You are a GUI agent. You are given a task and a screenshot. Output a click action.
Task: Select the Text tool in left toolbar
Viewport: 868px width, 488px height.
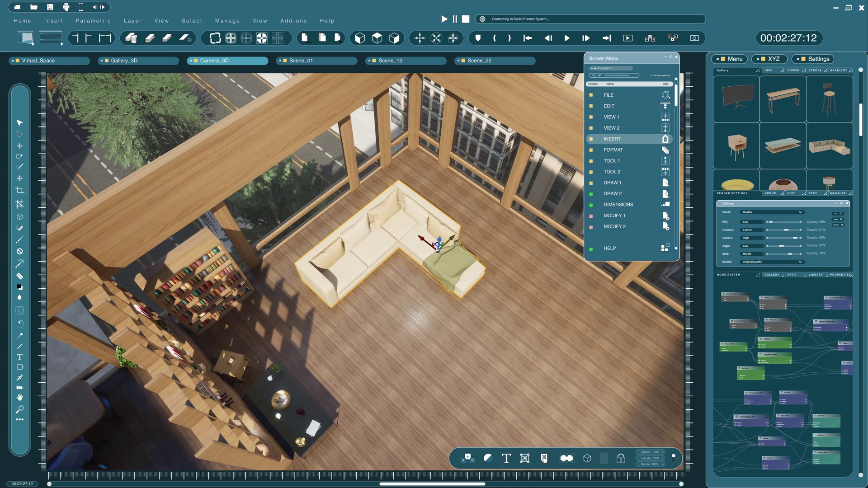coord(19,357)
